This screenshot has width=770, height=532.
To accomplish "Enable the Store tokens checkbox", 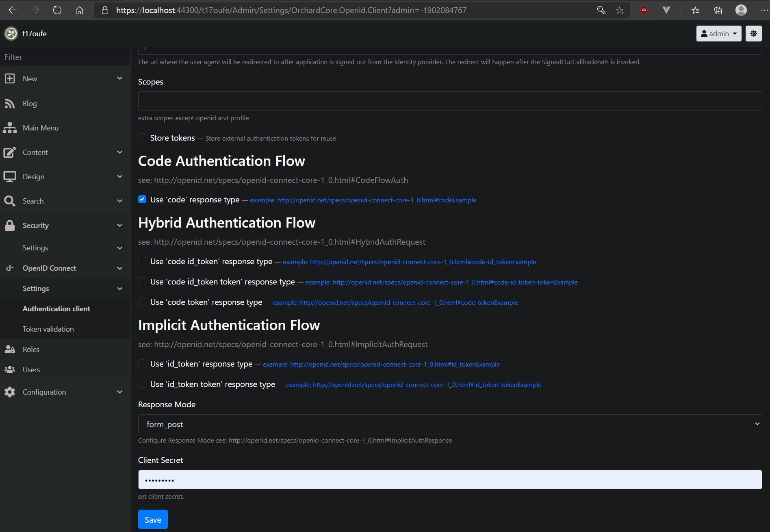I will click(142, 138).
